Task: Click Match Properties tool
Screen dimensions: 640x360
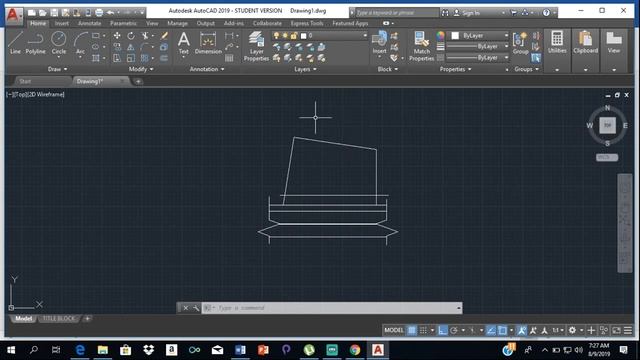Action: pyautogui.click(x=421, y=47)
